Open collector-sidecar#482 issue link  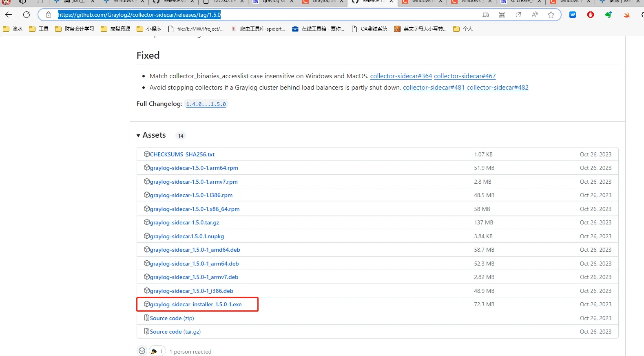point(498,88)
